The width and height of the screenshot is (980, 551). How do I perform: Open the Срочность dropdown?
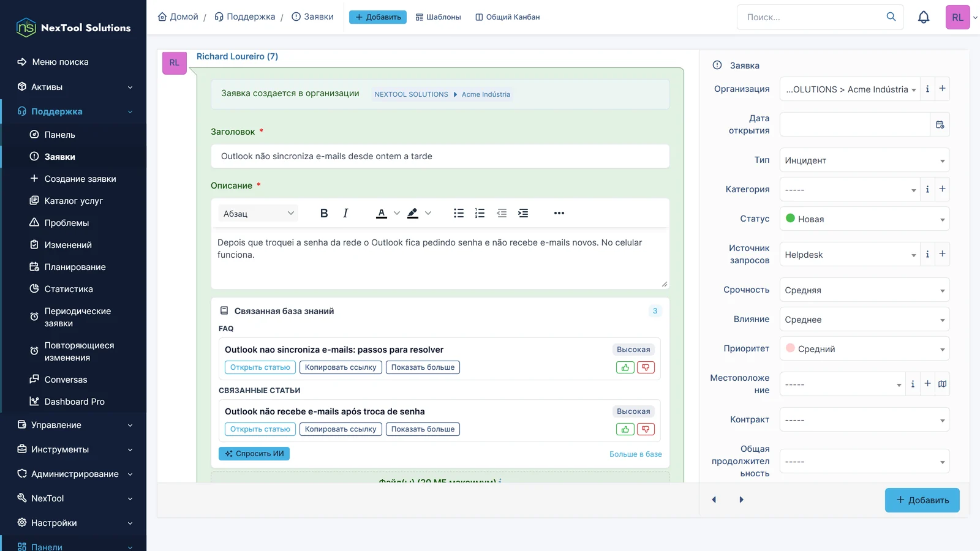pyautogui.click(x=864, y=290)
